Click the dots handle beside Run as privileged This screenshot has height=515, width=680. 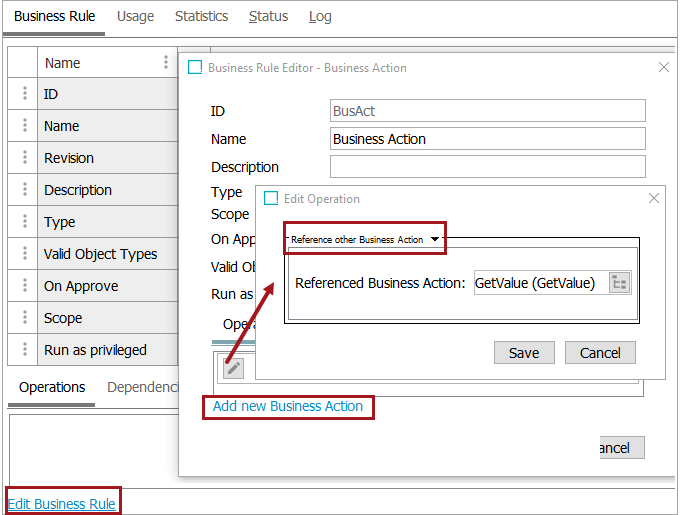click(x=24, y=350)
